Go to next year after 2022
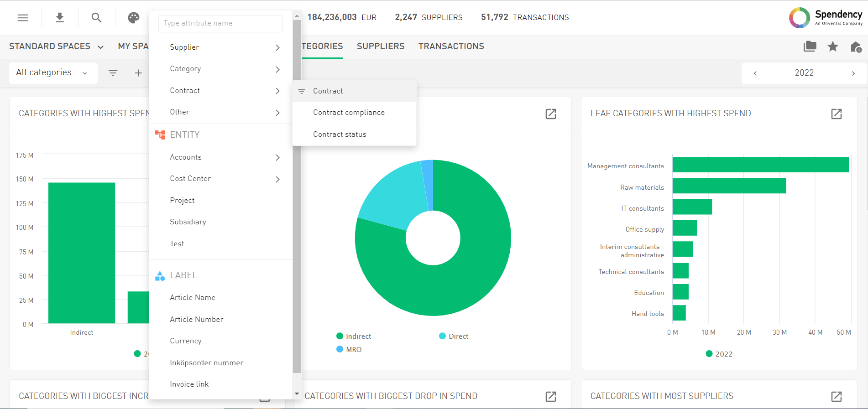Image resolution: width=868 pixels, height=409 pixels. pyautogui.click(x=853, y=73)
